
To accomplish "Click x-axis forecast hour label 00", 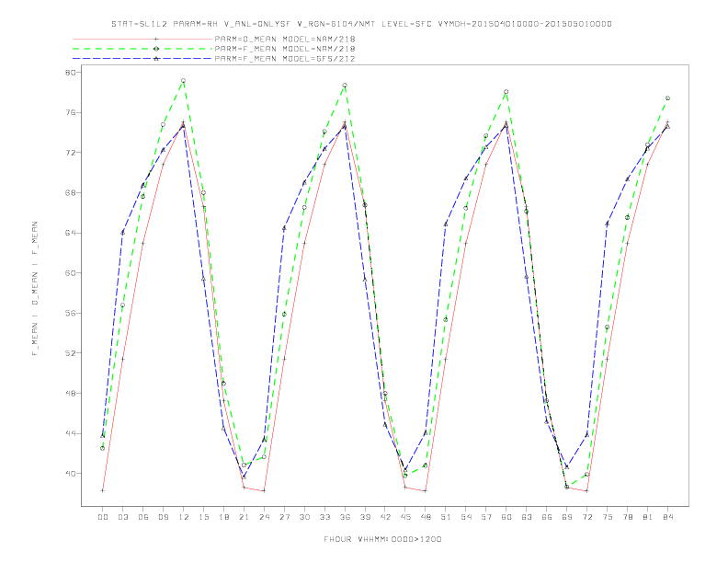I will [x=103, y=517].
